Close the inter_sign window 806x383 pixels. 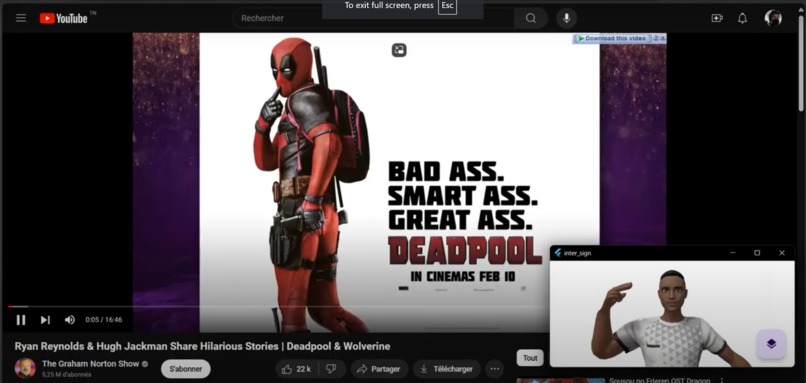782,253
